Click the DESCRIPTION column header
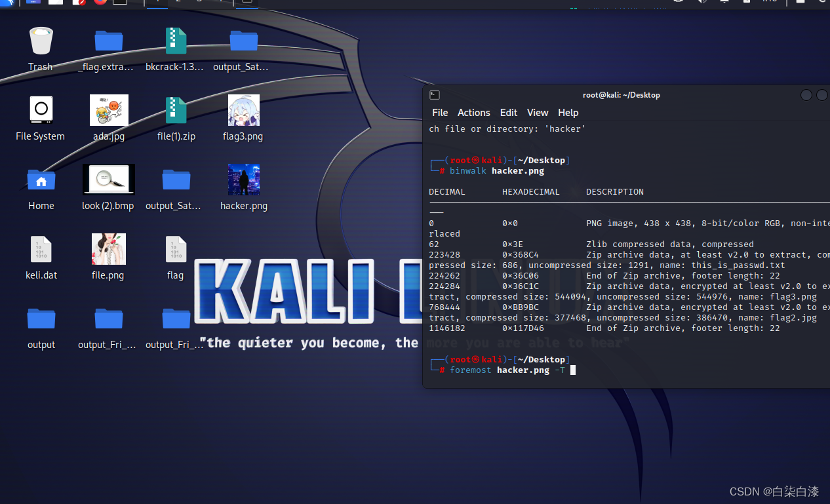This screenshot has height=504, width=830. (x=615, y=192)
